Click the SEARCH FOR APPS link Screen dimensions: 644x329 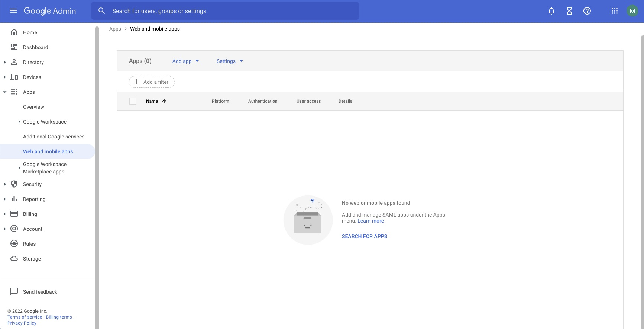[364, 236]
